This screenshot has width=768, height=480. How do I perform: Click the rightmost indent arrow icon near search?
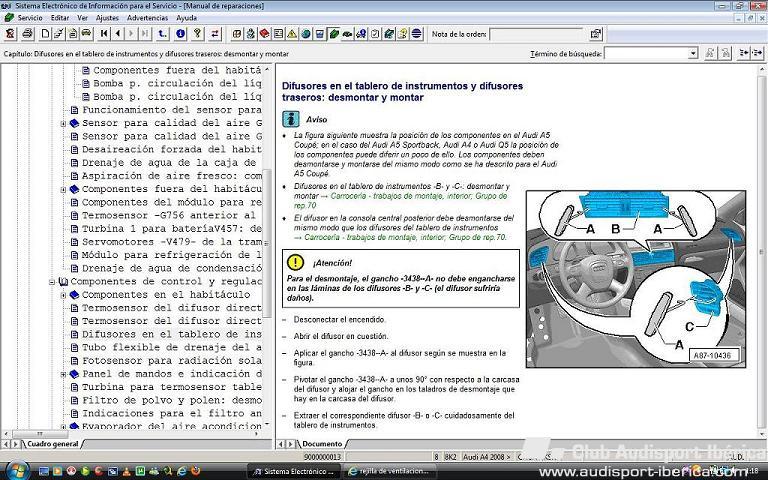pos(757,53)
